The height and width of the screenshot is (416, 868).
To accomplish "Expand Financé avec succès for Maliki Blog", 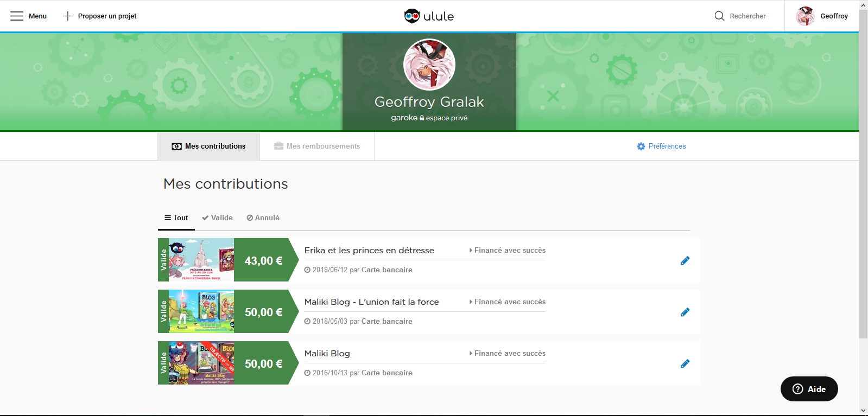I will 508,354.
